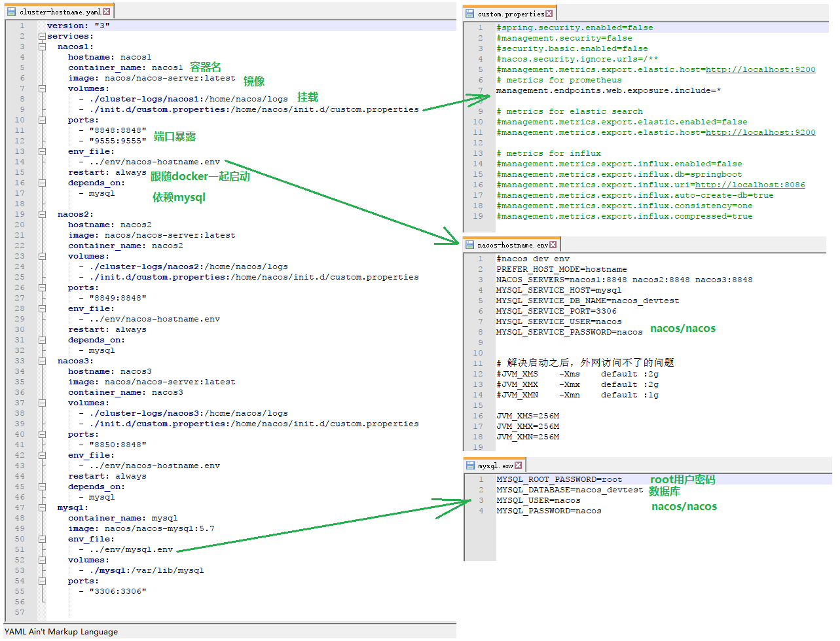Click line number 19 in custom.properties margin
840x641 pixels.
click(x=478, y=216)
